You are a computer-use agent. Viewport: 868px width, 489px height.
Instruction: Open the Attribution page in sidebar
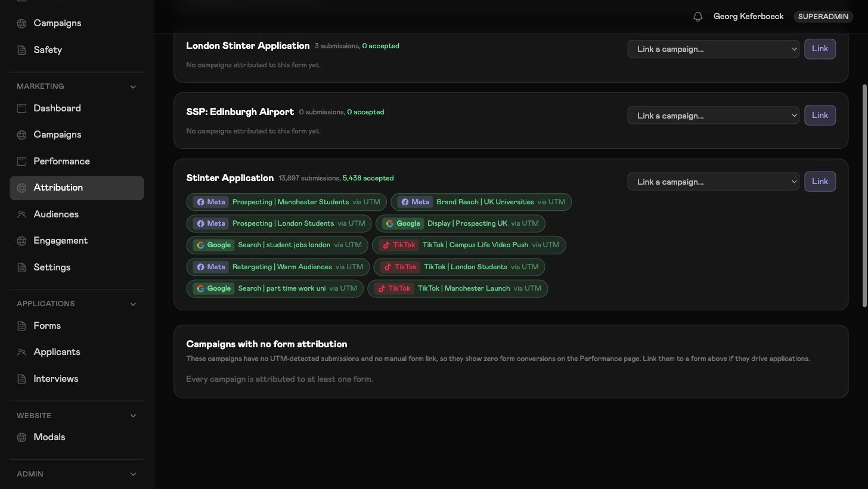[x=77, y=188]
